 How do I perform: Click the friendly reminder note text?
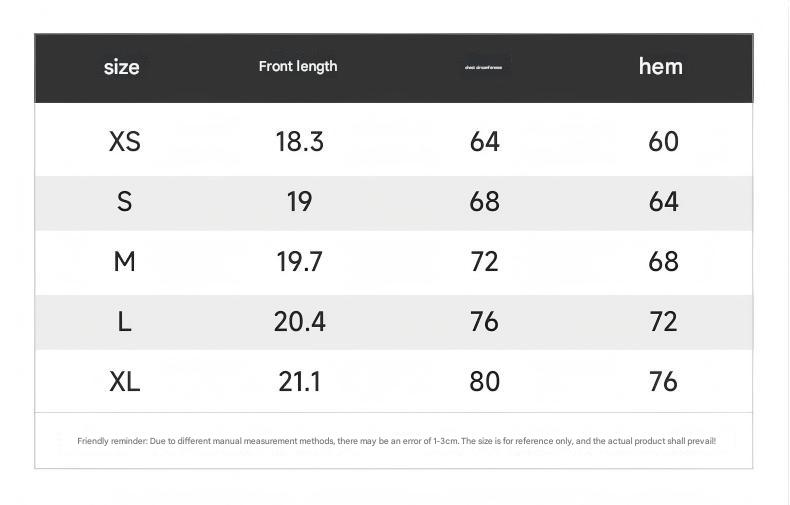396,440
